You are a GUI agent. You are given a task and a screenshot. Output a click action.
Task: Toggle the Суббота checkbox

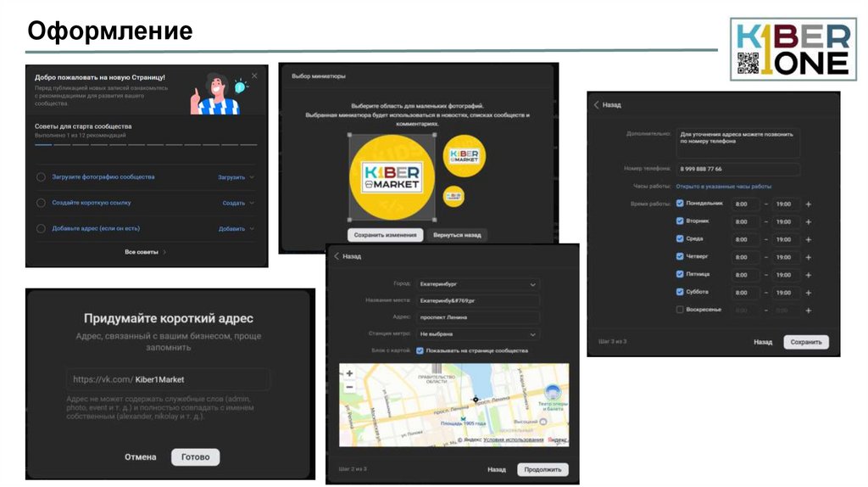pos(680,292)
